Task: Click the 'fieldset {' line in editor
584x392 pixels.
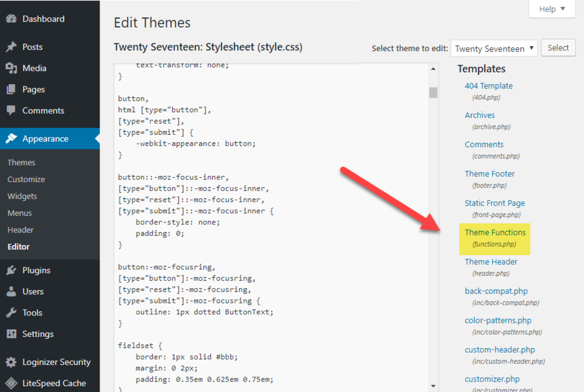Action: (x=140, y=345)
